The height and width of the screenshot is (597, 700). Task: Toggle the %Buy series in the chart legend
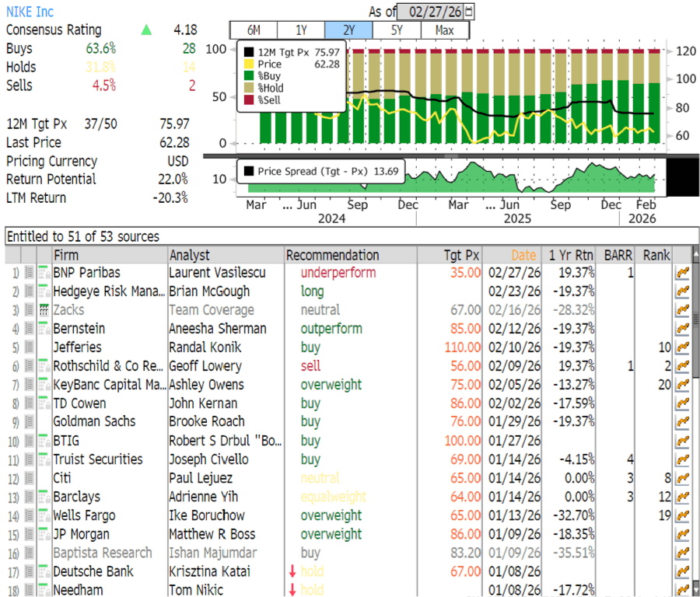click(249, 76)
